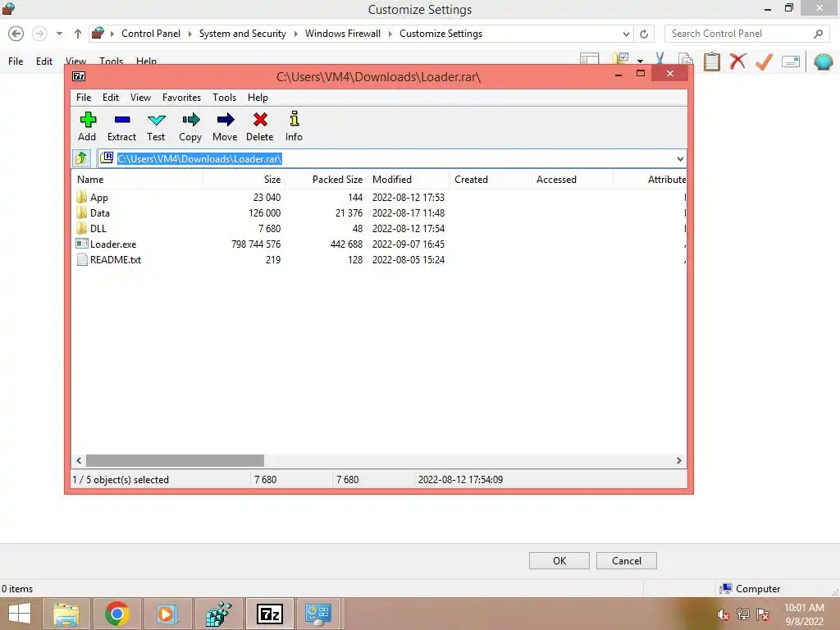The image size is (840, 630).
Task: Click the horizontal scrollbar thumb in 7-Zip
Action: tap(176, 461)
